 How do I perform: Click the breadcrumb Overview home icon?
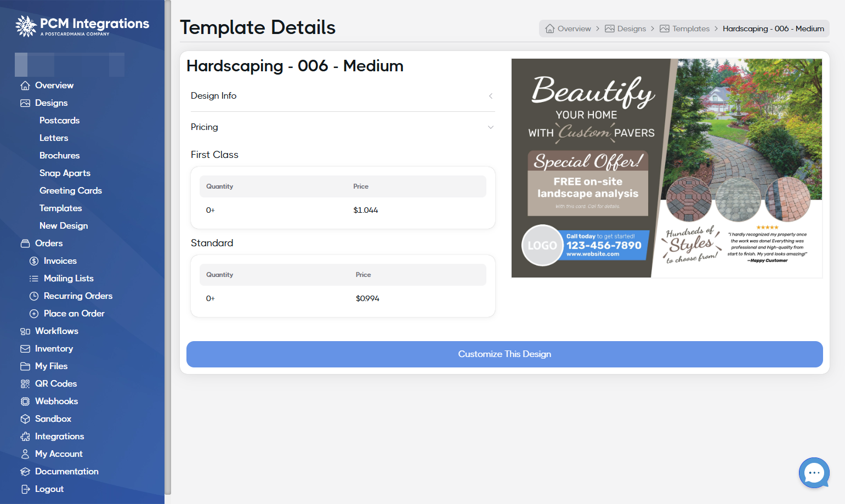(x=550, y=29)
